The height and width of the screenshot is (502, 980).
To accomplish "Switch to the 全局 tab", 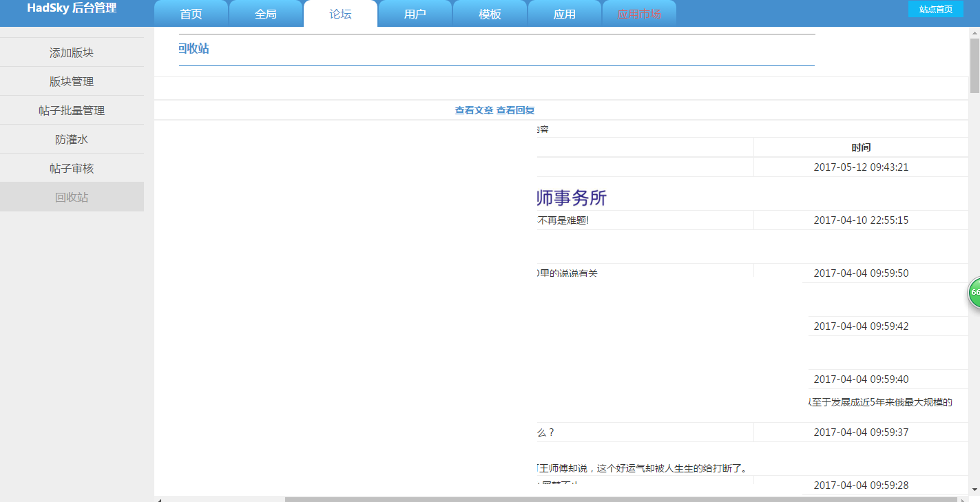I will pyautogui.click(x=265, y=14).
